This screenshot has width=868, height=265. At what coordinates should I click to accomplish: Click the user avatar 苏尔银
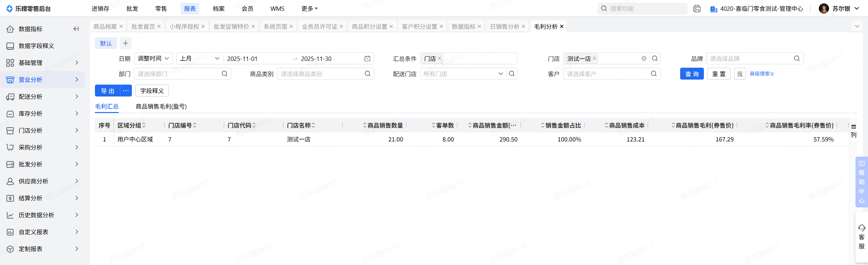(x=824, y=8)
